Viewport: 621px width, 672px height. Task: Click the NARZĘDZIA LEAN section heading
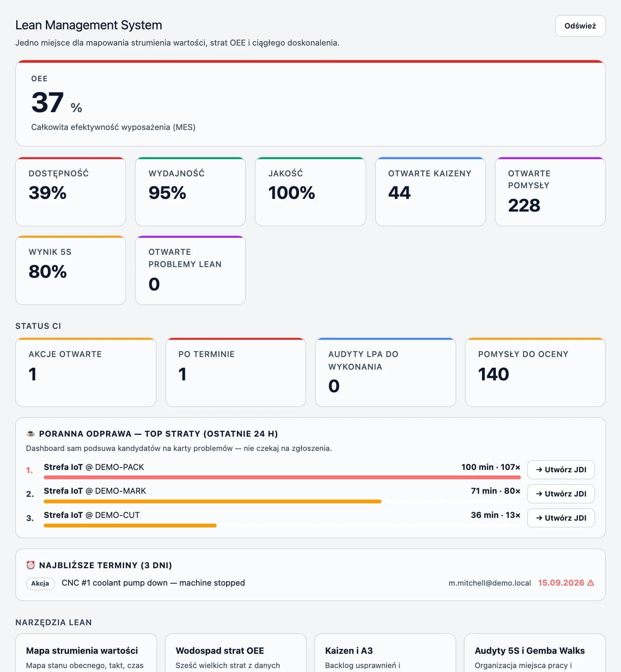coord(53,622)
